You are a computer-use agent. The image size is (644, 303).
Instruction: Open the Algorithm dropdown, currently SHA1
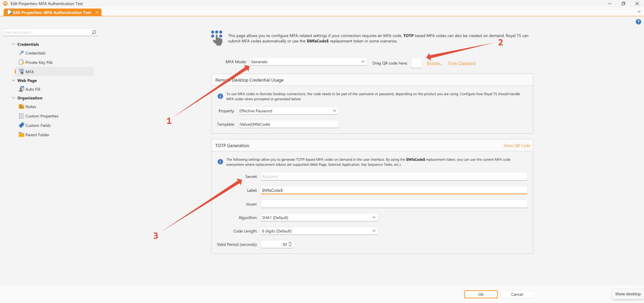319,217
